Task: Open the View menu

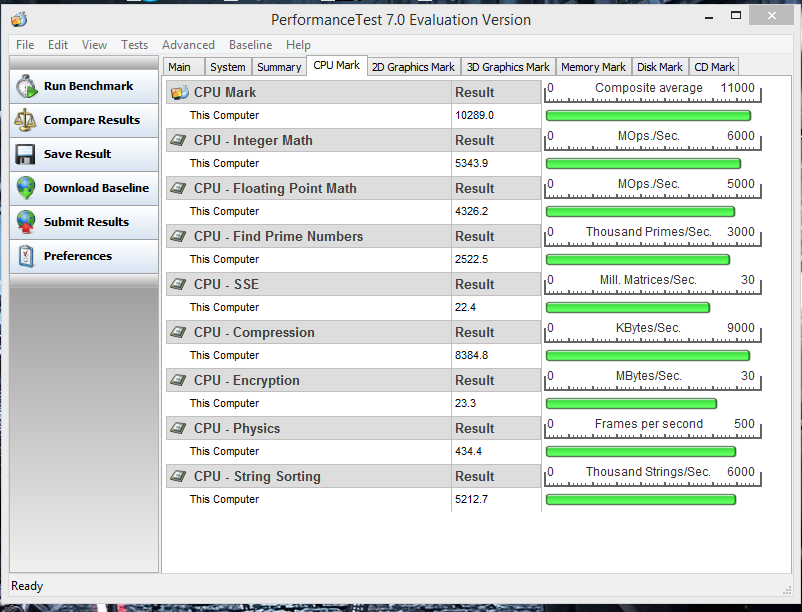Action: pos(94,45)
